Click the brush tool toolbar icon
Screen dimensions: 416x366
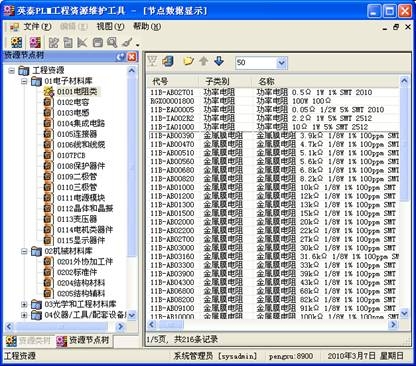pos(127,42)
